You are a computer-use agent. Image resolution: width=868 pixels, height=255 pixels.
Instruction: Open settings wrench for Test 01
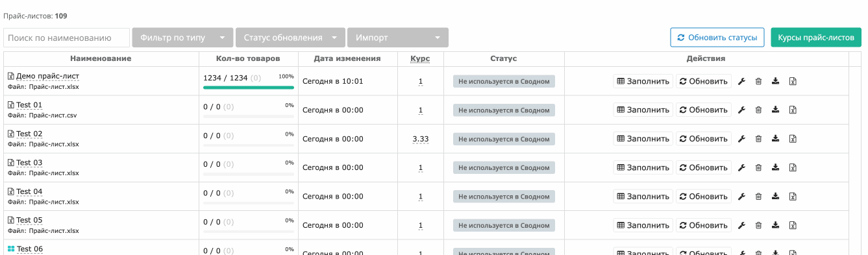click(741, 110)
